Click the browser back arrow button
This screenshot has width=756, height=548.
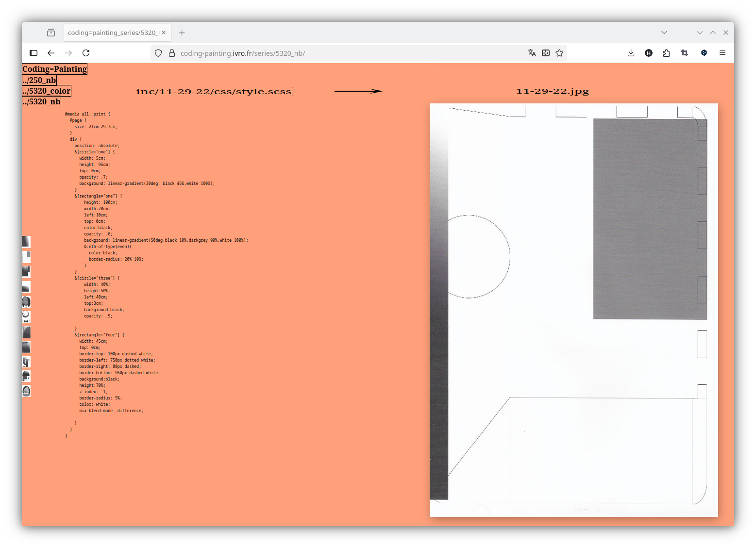(x=51, y=53)
